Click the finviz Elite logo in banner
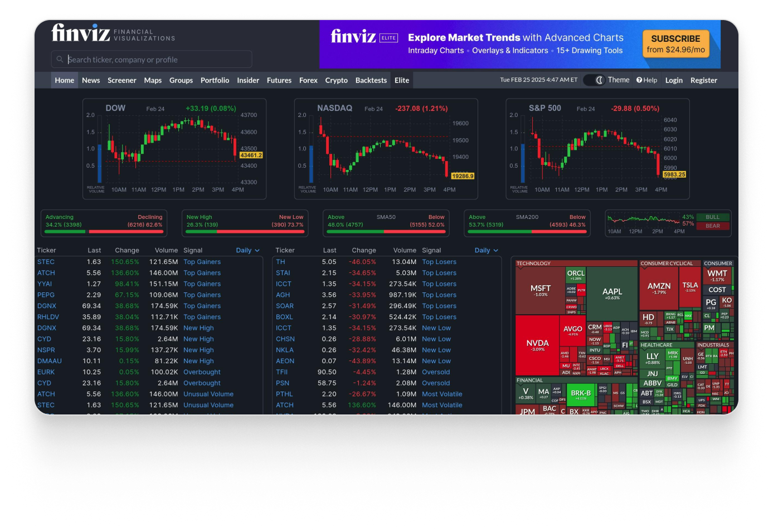 [x=364, y=37]
